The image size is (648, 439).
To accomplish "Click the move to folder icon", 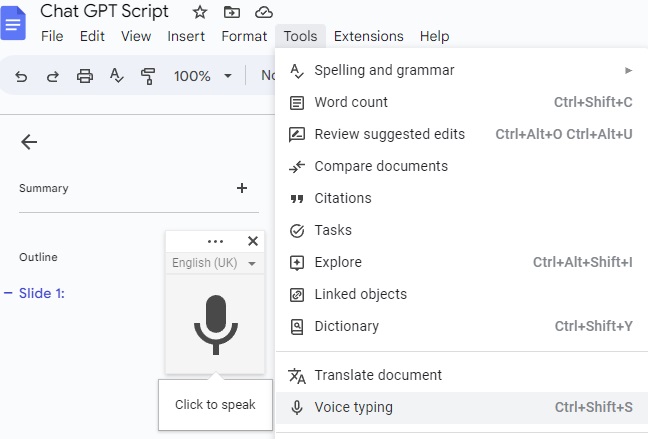I will click(x=232, y=12).
